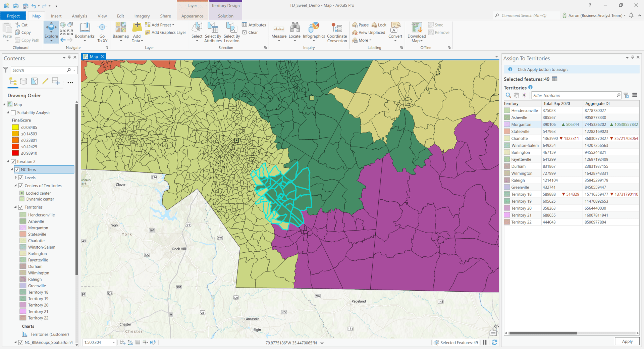The height and width of the screenshot is (349, 644).
Task: Activate the Explore navigation tool
Action: click(x=51, y=30)
